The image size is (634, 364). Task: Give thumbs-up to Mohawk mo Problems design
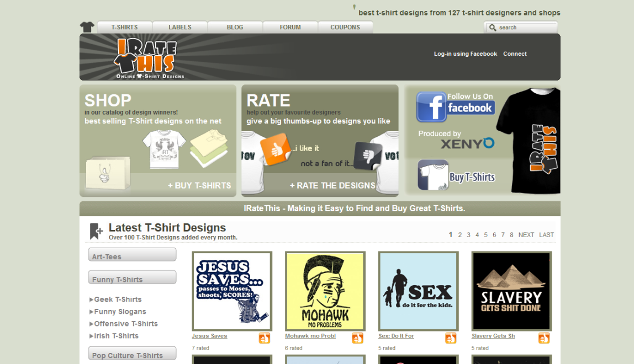pyautogui.click(x=358, y=338)
